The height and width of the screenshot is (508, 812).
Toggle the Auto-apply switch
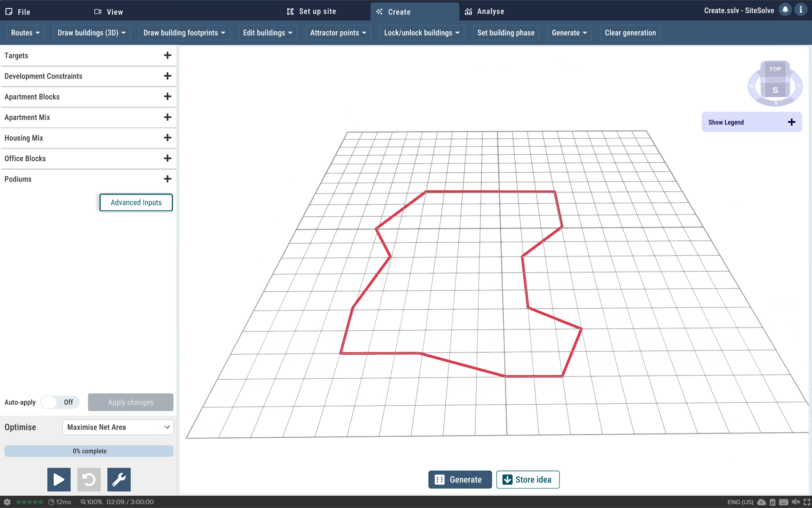60,402
